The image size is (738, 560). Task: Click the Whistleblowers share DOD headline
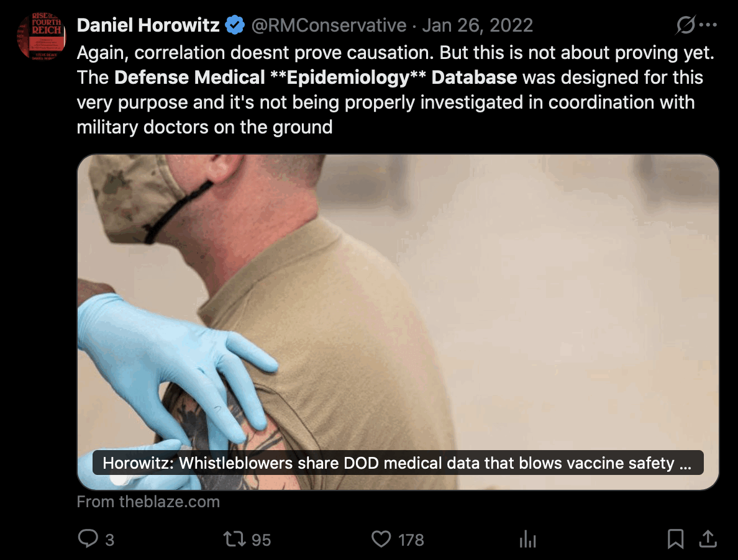coord(398,463)
